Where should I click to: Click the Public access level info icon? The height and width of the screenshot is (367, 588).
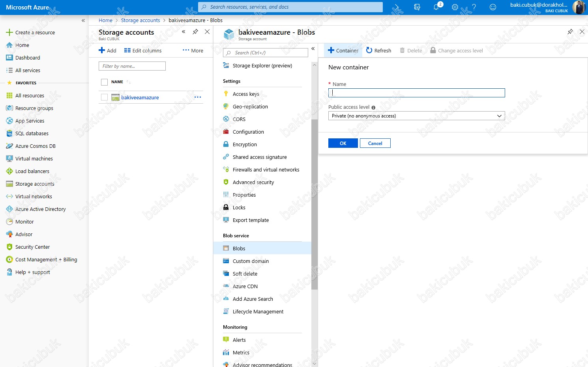coord(373,107)
